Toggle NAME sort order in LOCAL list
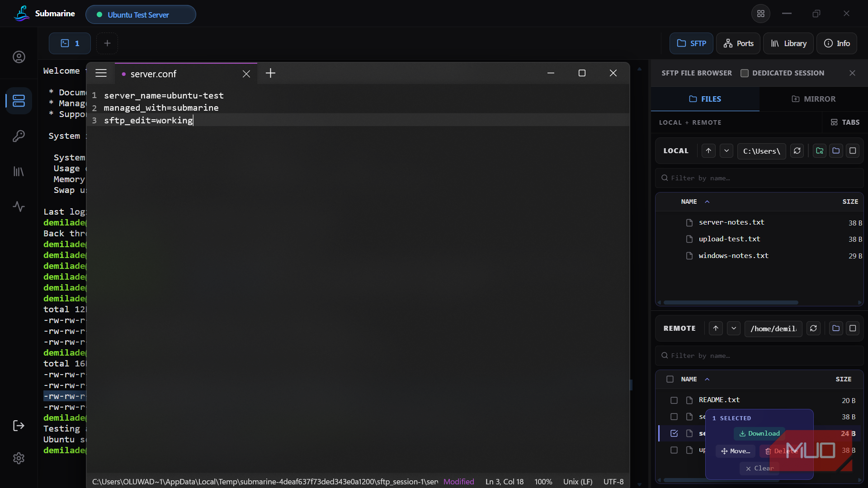868x488 pixels. 695,202
